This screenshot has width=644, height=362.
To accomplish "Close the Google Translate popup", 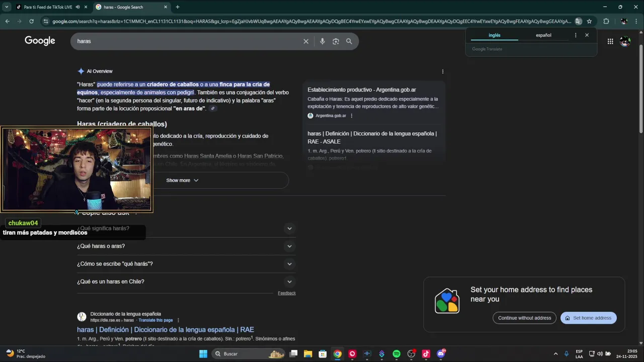I will [x=587, y=35].
